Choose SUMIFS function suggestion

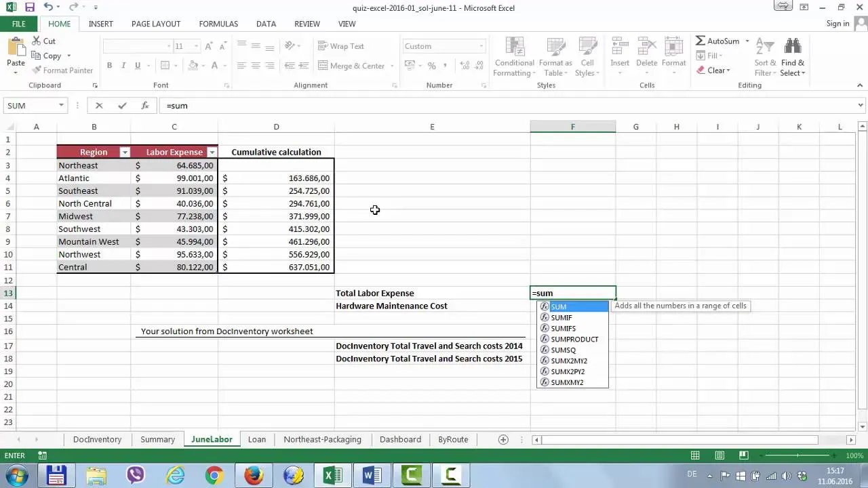[572, 328]
